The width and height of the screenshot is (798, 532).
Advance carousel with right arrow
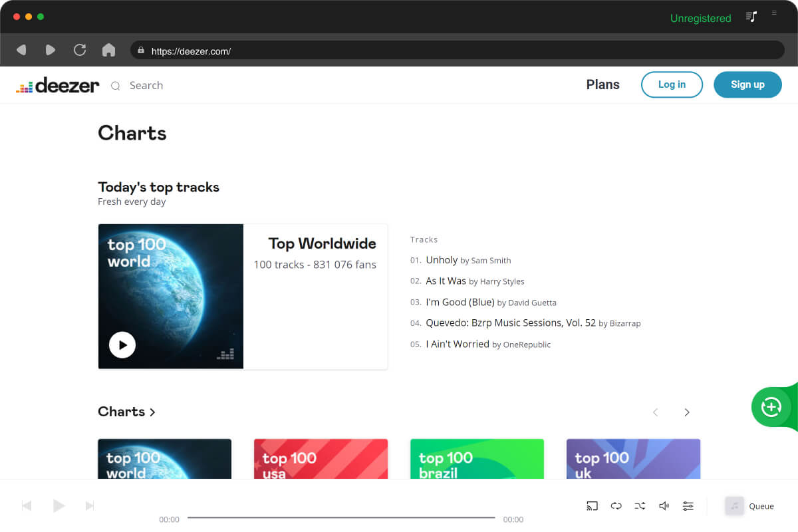point(687,412)
